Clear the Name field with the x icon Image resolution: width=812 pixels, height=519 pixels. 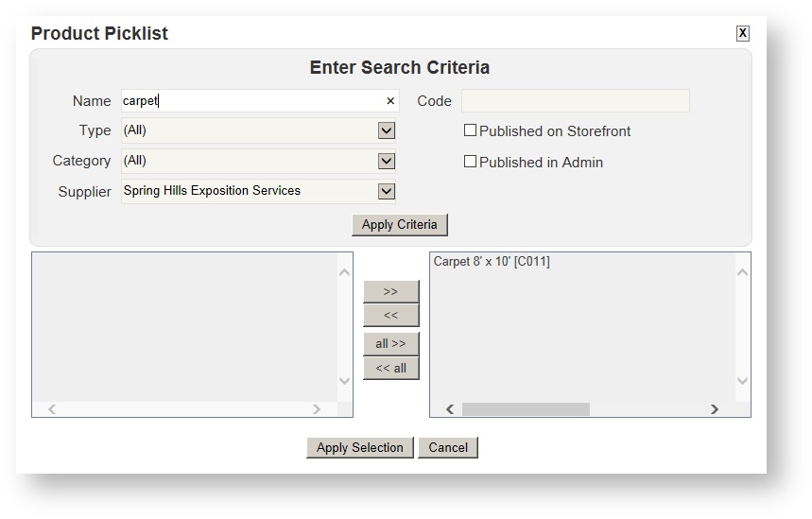coord(390,101)
